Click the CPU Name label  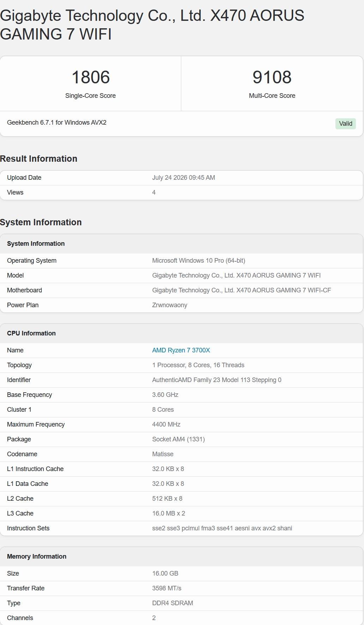(x=15, y=350)
